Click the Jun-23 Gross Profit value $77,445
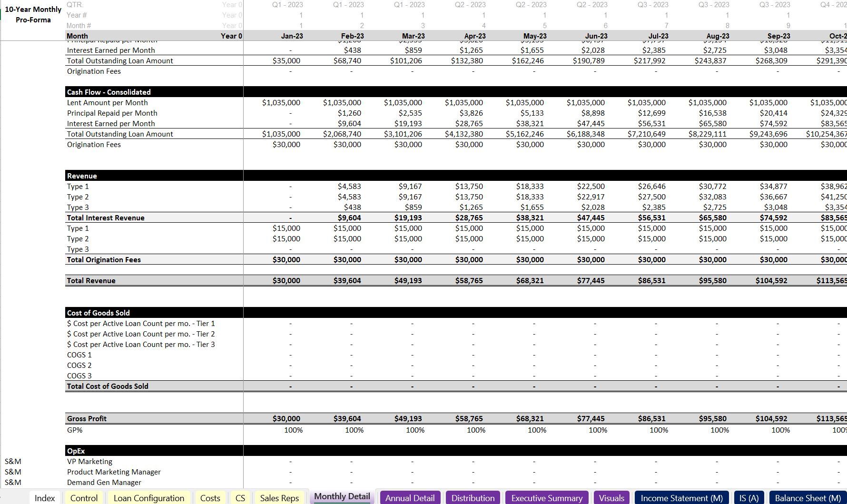Image resolution: width=847 pixels, height=504 pixels. click(x=591, y=418)
